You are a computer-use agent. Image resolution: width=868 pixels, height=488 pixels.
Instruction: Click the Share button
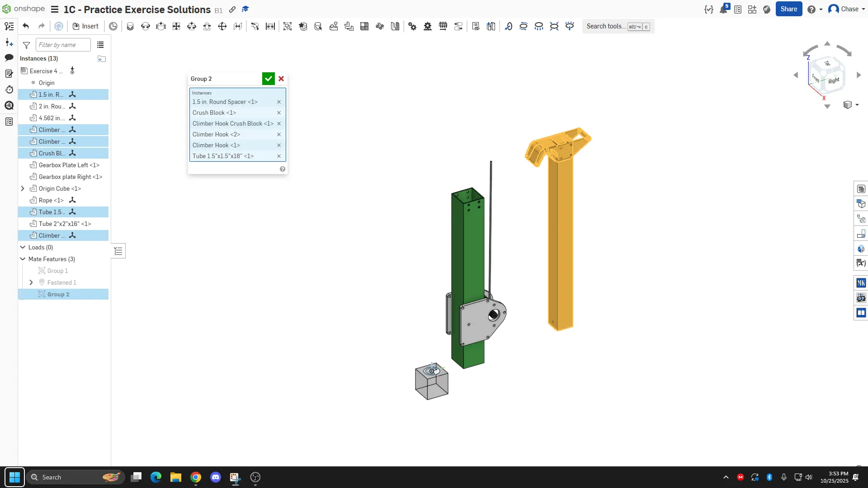point(788,9)
